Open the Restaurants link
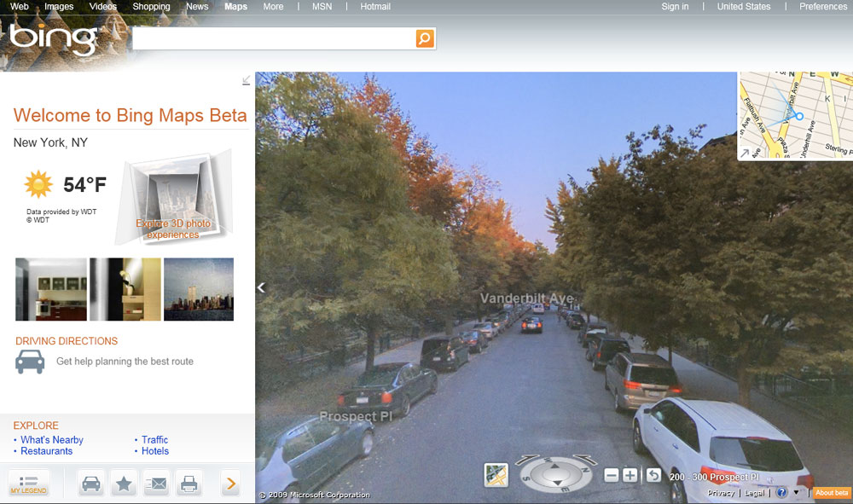Image resolution: width=853 pixels, height=504 pixels. 46,451
